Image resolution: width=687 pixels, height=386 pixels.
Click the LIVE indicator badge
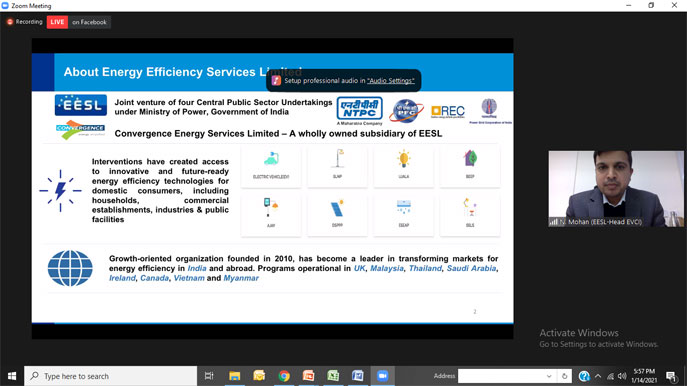tap(57, 22)
